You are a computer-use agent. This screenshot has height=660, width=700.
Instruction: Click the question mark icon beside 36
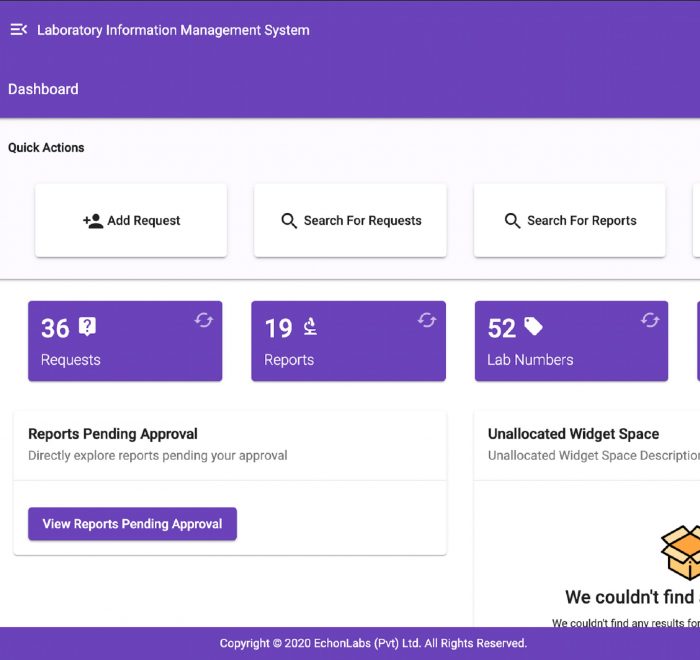[88, 326]
